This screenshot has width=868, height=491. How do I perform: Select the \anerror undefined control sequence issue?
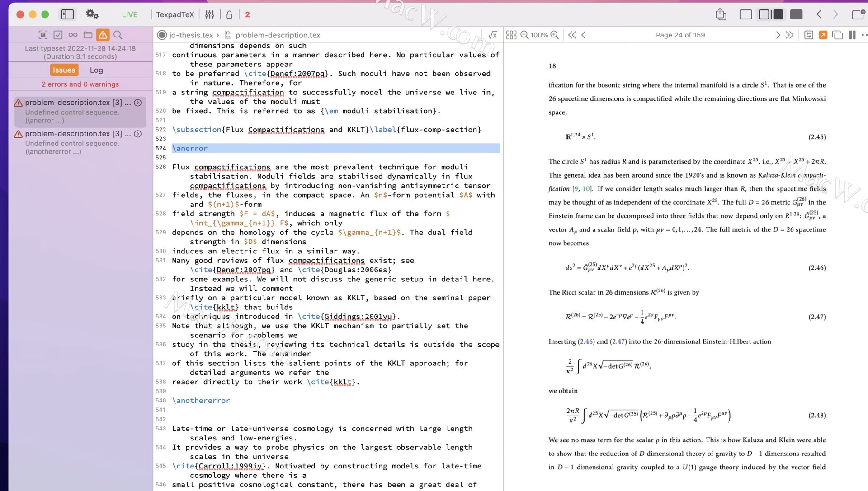pos(80,111)
